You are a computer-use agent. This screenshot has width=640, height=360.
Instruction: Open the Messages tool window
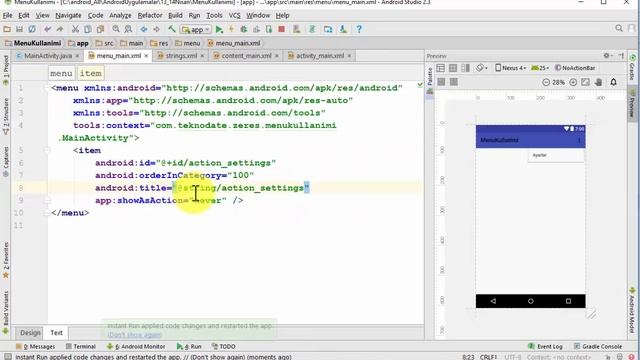pos(36,346)
